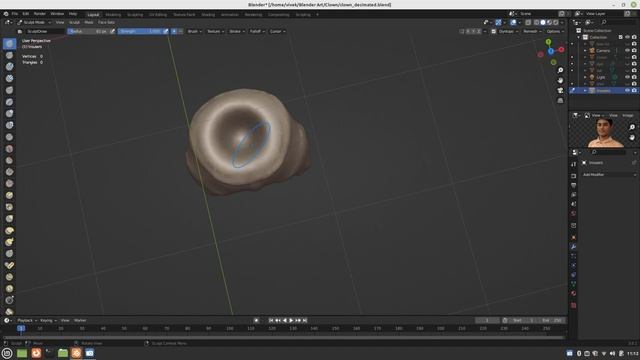The image size is (640, 360).
Task: Open the Render menu
Action: pos(40,14)
